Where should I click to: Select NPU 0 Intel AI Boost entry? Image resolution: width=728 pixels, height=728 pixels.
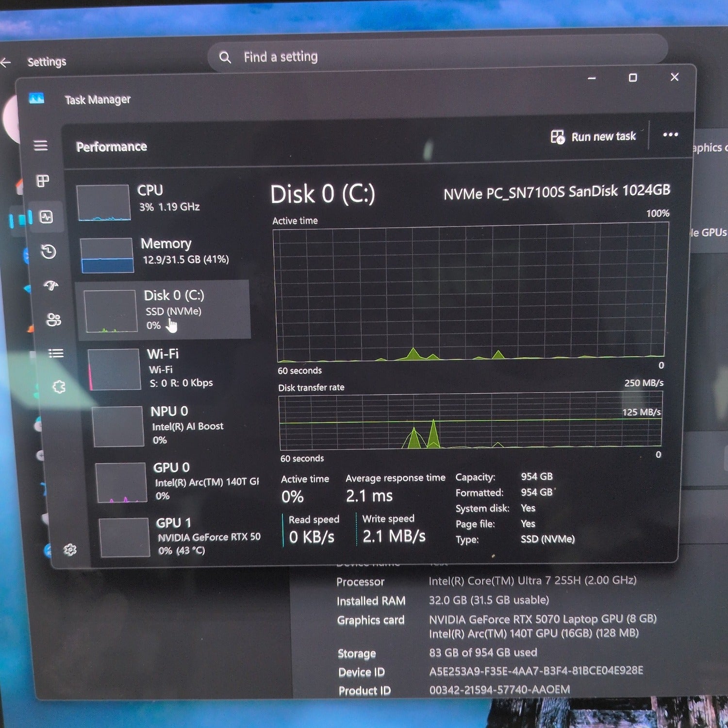[174, 426]
